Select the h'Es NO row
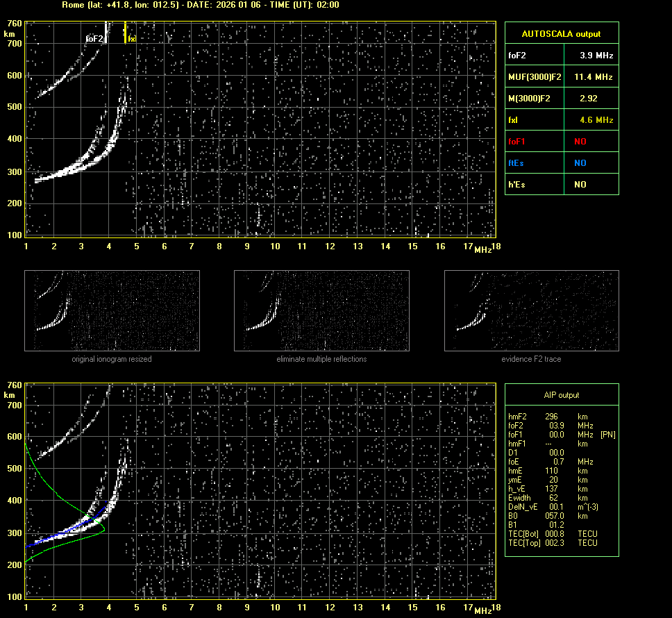Image resolution: width=672 pixels, height=618 pixels. click(x=561, y=185)
